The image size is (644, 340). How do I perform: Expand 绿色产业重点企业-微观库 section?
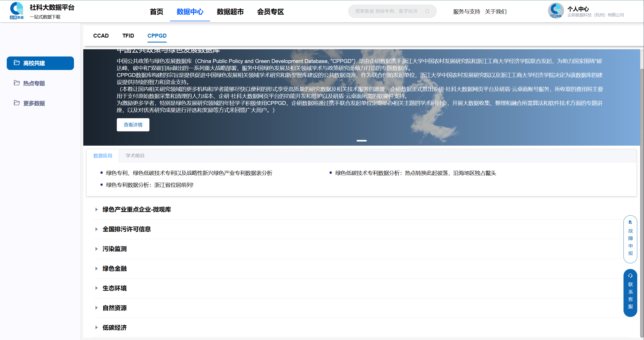click(x=97, y=209)
